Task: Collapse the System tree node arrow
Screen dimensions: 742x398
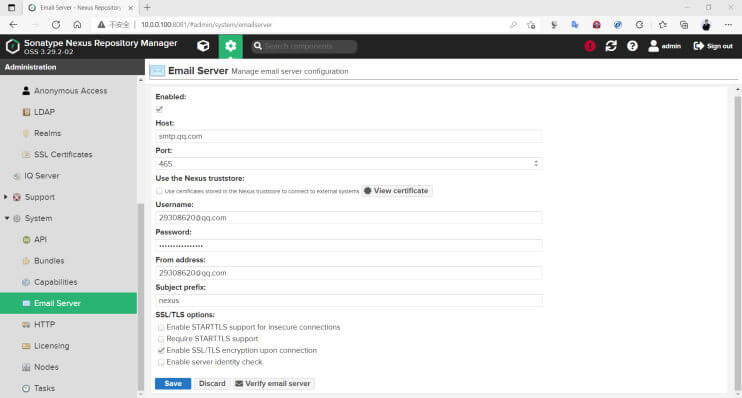Action: [7, 218]
